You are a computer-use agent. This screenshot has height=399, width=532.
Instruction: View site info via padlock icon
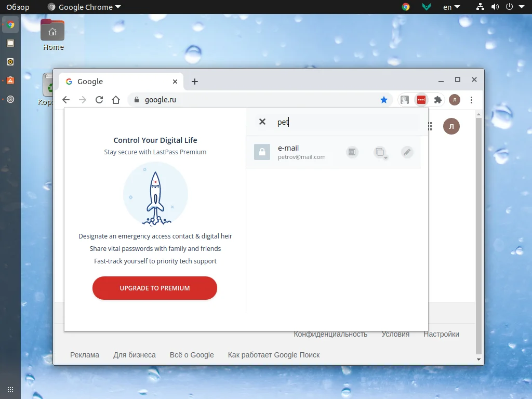point(137,100)
